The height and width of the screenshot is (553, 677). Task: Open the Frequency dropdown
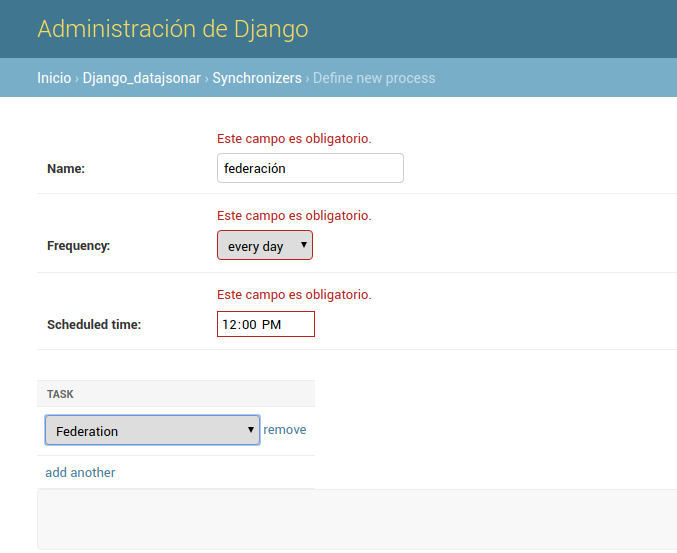click(x=265, y=245)
